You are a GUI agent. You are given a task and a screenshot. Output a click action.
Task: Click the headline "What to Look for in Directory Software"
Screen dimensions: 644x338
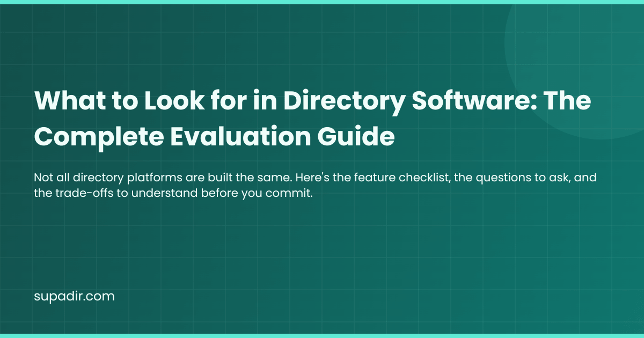312,119
